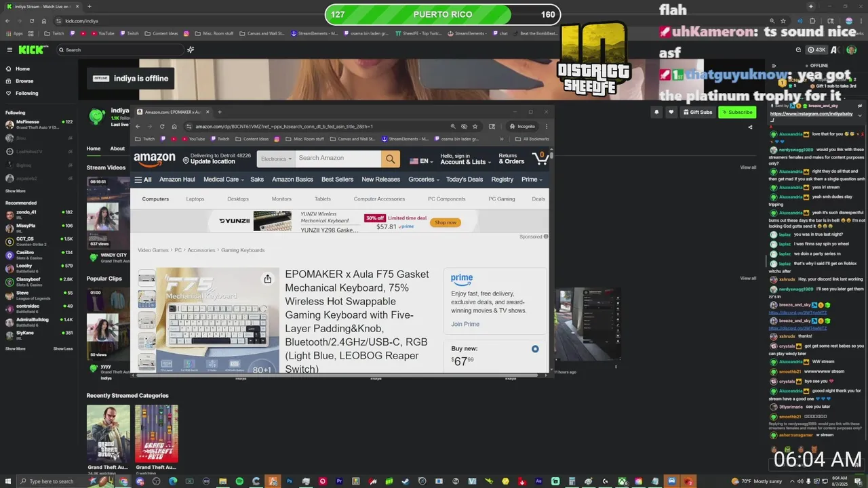Click the share icon on keyboard image
This screenshot has width=868, height=488.
point(268,279)
